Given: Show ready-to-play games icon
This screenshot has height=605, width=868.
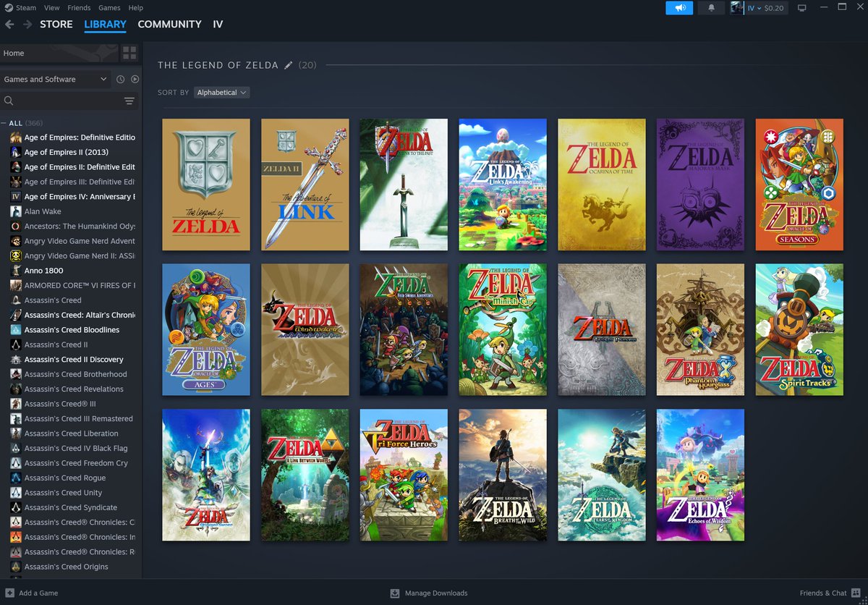Looking at the screenshot, I should [135, 80].
